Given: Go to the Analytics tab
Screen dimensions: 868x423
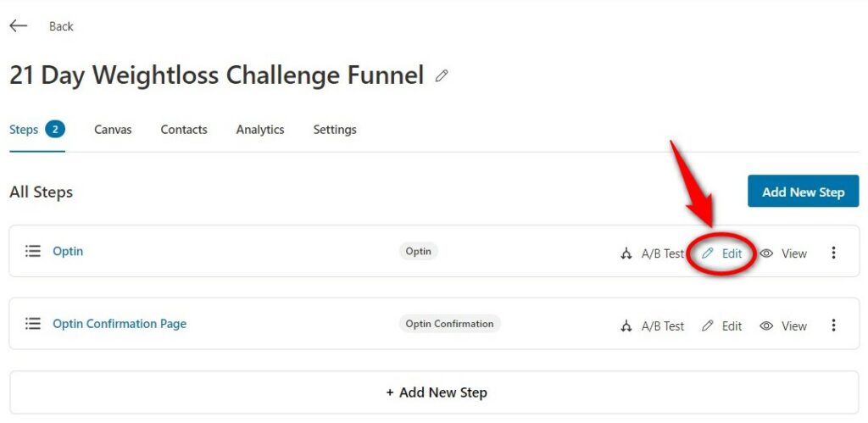Looking at the screenshot, I should point(260,130).
